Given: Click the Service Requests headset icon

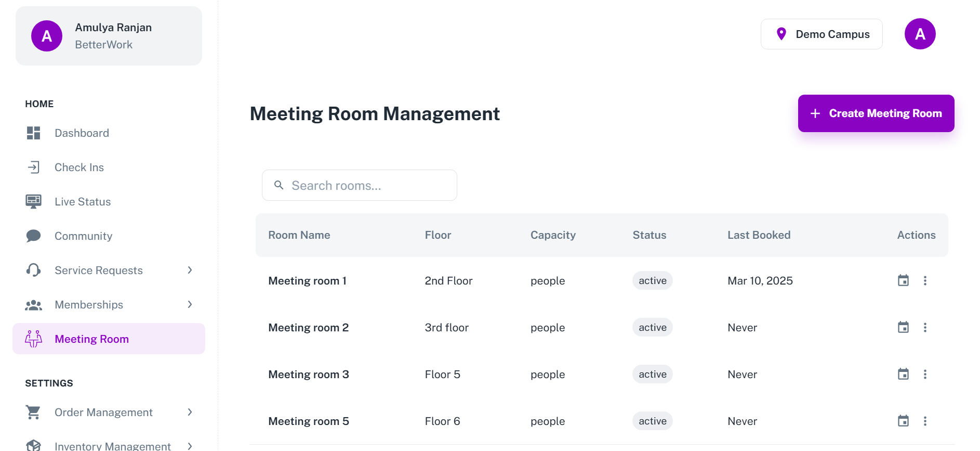Looking at the screenshot, I should (x=34, y=270).
